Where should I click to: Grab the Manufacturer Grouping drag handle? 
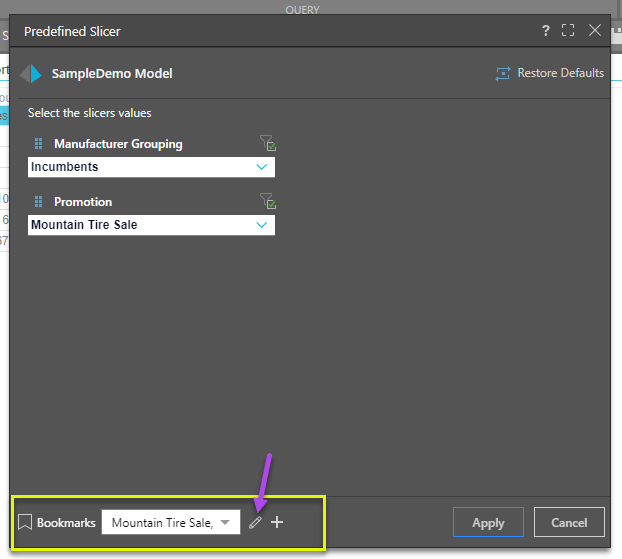click(x=39, y=144)
